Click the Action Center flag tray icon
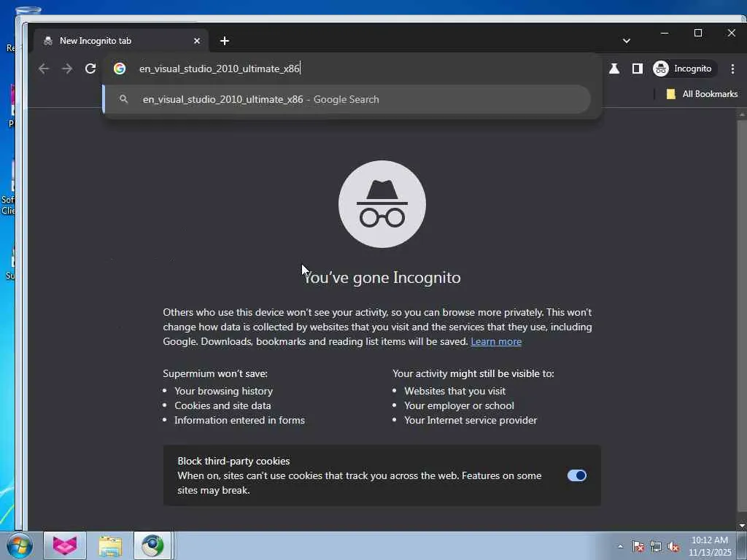The height and width of the screenshot is (560, 747). tap(638, 546)
